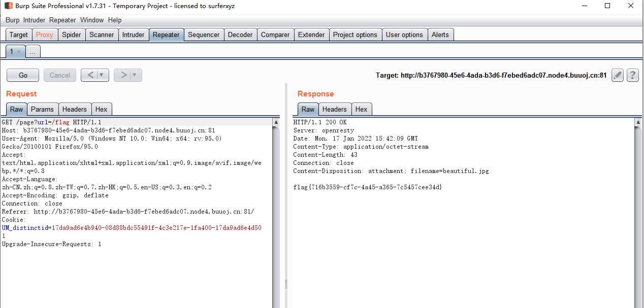
Task: Open the Repeater menu in menu bar
Action: (x=62, y=20)
